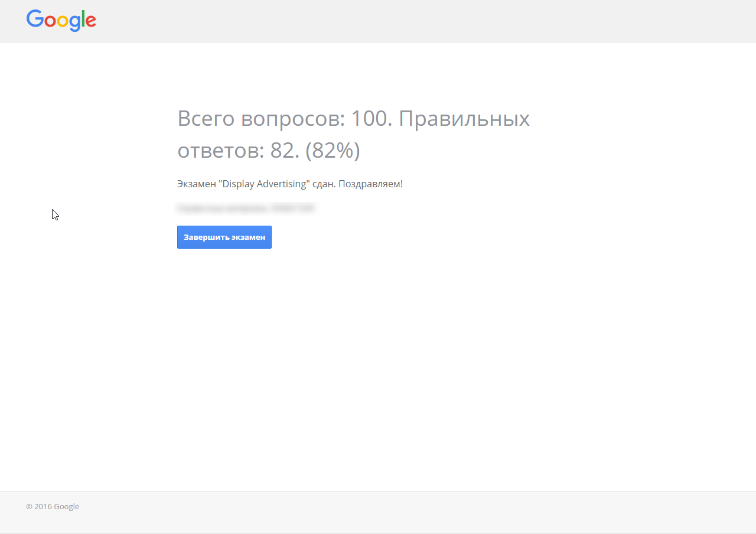Viewport: 756px width, 534px height.
Task: Click the word "Google" in footer copyright
Action: pos(66,506)
